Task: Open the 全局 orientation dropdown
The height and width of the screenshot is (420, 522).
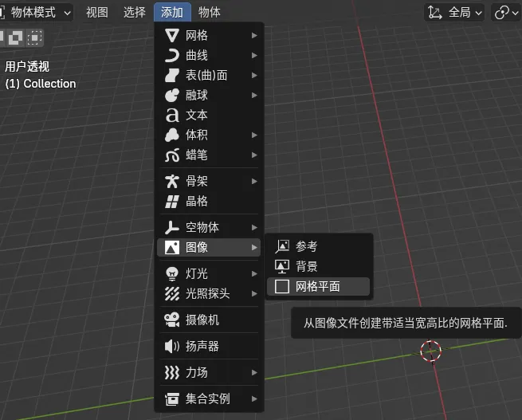Action: pyautogui.click(x=454, y=13)
